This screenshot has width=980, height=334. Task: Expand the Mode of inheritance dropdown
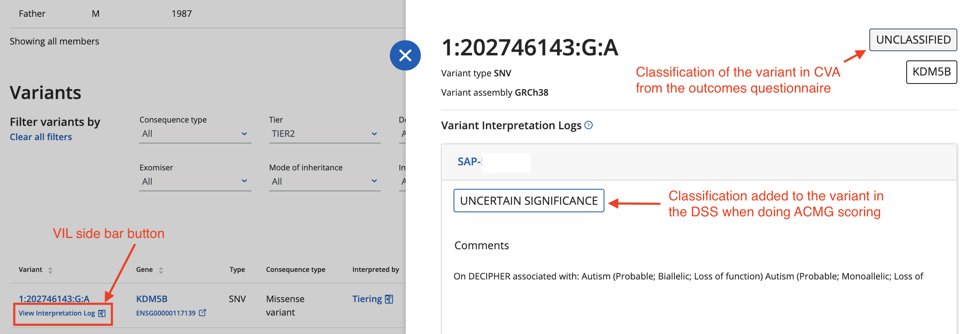click(324, 182)
